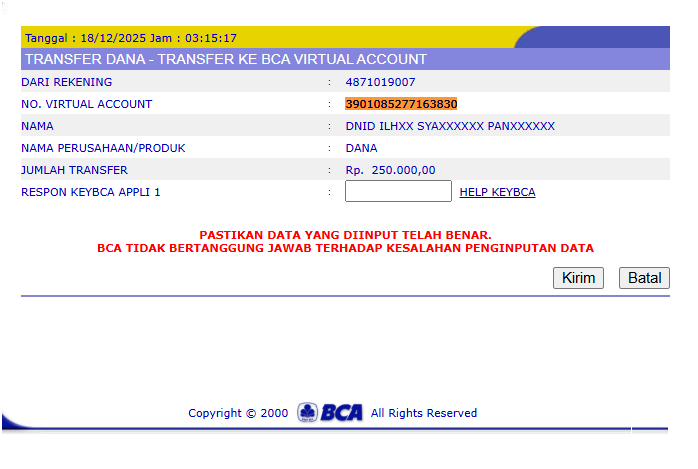
Task: Click the amount Rp. 250.000,00
Action: 390,170
